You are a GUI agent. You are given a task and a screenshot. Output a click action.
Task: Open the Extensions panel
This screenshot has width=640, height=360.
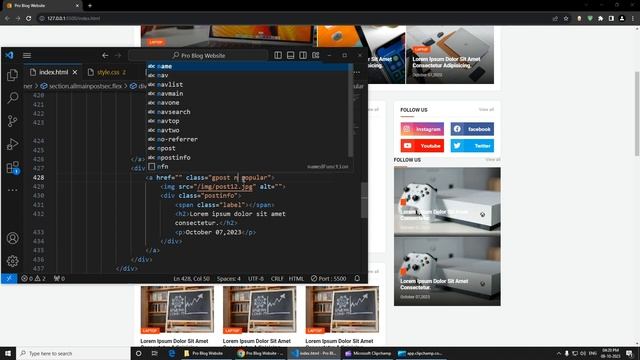click(x=12, y=167)
